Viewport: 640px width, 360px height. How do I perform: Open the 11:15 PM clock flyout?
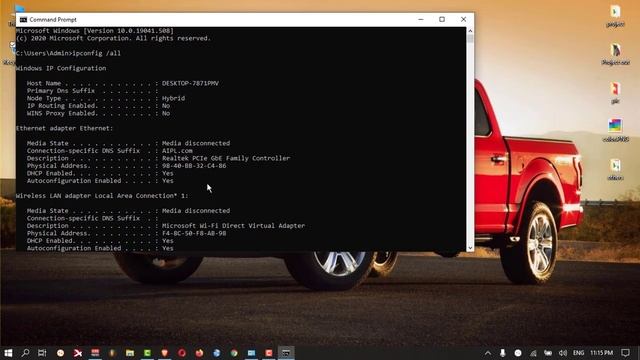(x=602, y=353)
